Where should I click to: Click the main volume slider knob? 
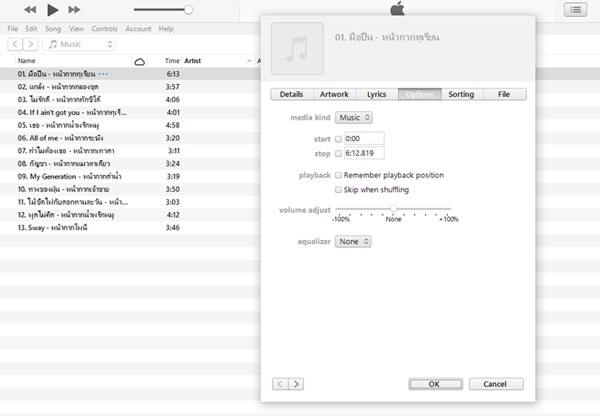point(188,10)
